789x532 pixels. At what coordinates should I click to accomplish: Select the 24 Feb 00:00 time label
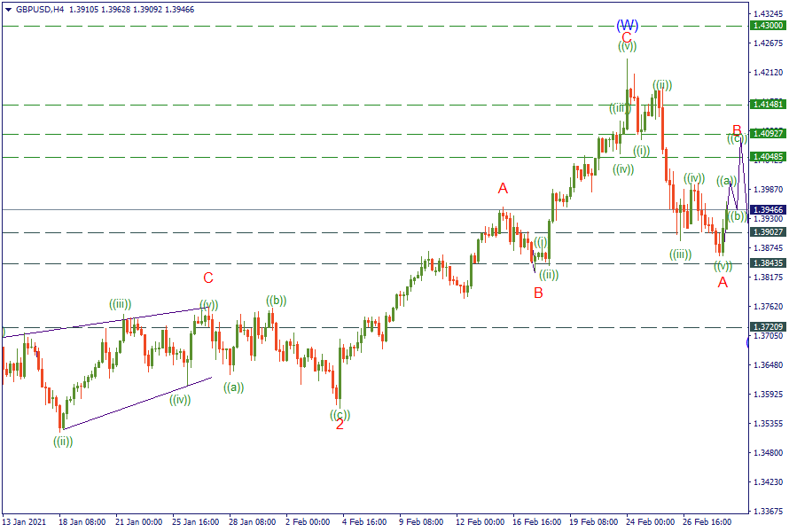point(650,522)
